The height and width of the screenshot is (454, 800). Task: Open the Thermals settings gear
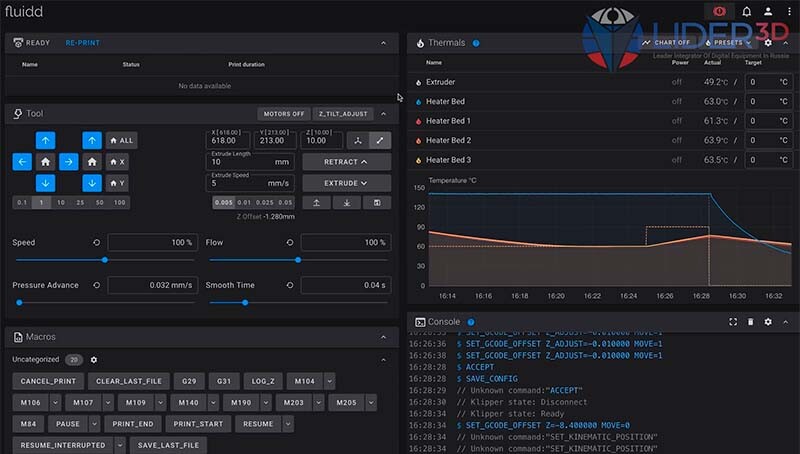[x=767, y=43]
